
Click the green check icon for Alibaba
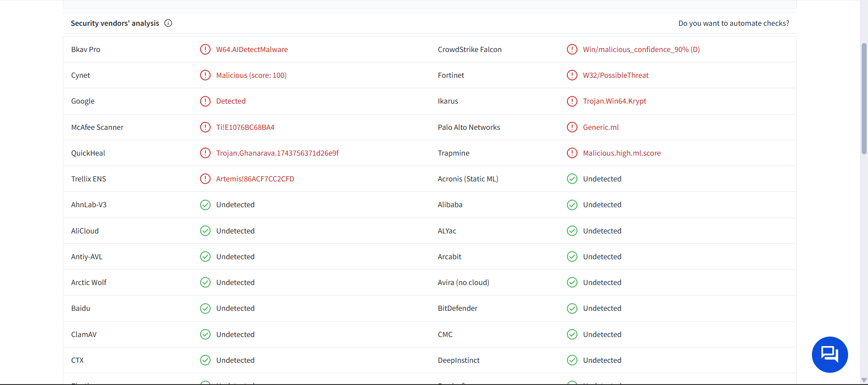pyautogui.click(x=572, y=204)
